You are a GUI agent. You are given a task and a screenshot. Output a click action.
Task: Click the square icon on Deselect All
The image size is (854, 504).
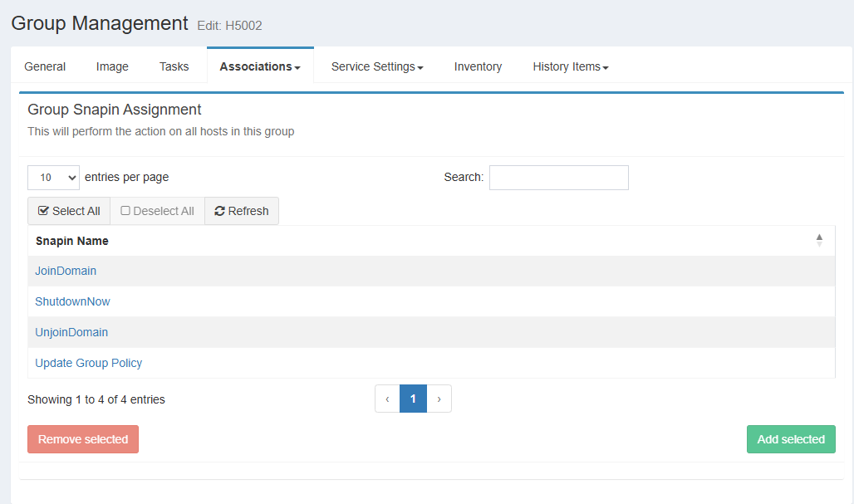pyautogui.click(x=127, y=211)
